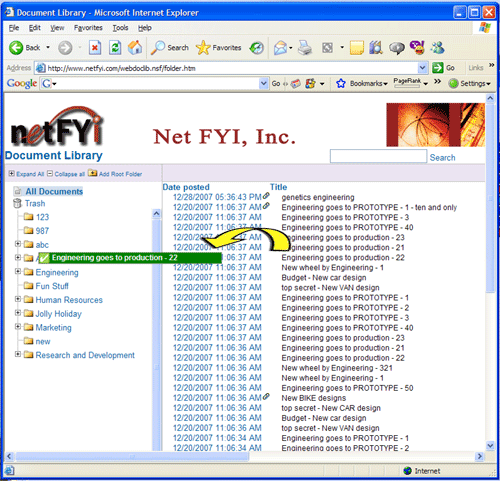Click the attachment icon beside New BIKE designs
The width and height of the screenshot is (500, 481).
point(266,397)
